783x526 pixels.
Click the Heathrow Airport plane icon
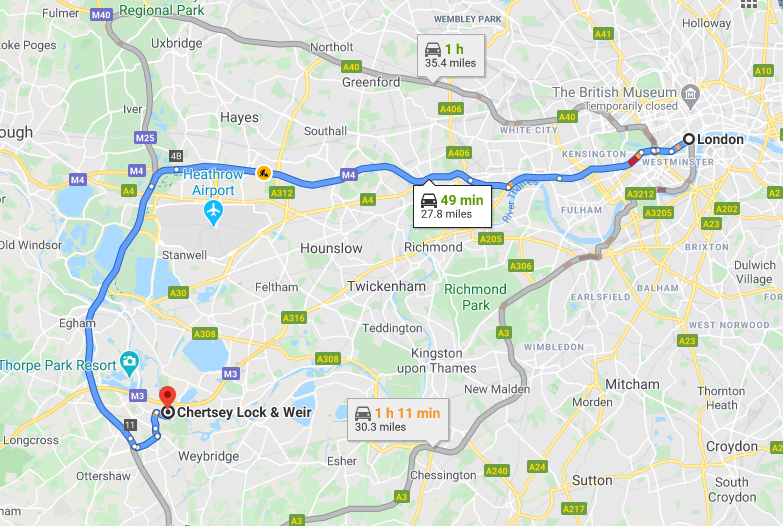click(x=213, y=213)
